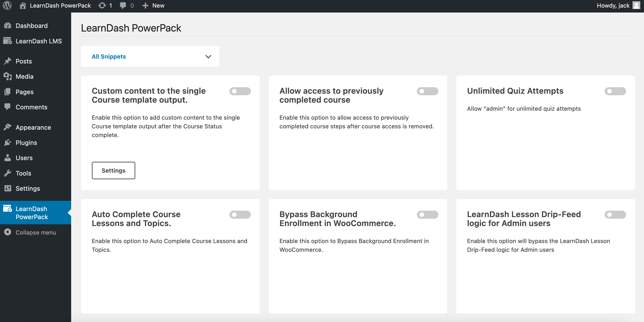Viewport: 644px width, 322px height.
Task: Click the Plugins plug icon
Action: tap(8, 142)
